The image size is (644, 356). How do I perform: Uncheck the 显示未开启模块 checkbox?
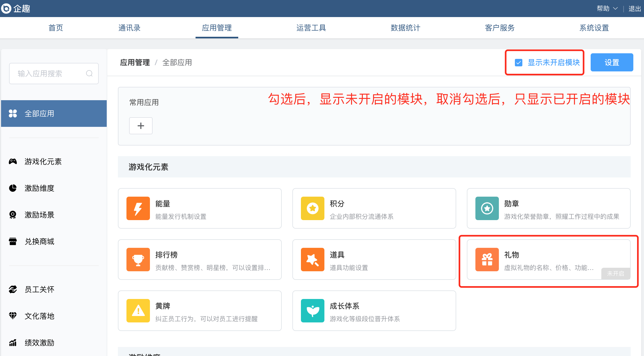(518, 63)
